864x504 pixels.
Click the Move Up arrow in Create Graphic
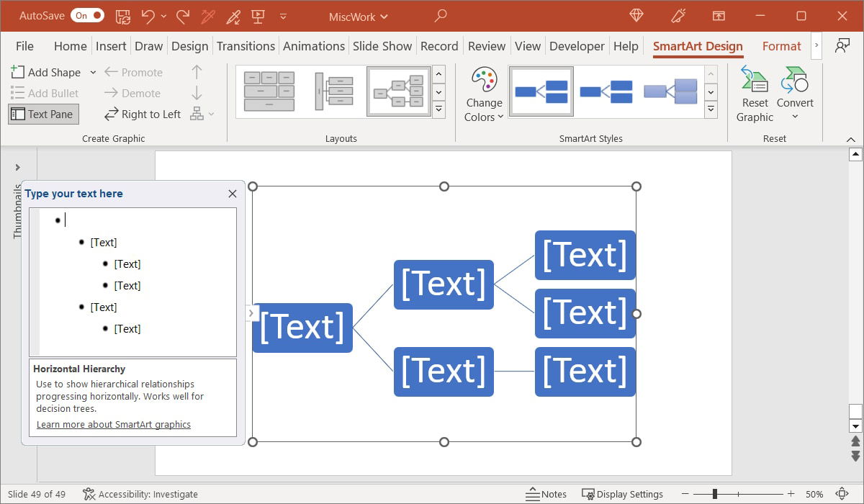click(x=196, y=72)
